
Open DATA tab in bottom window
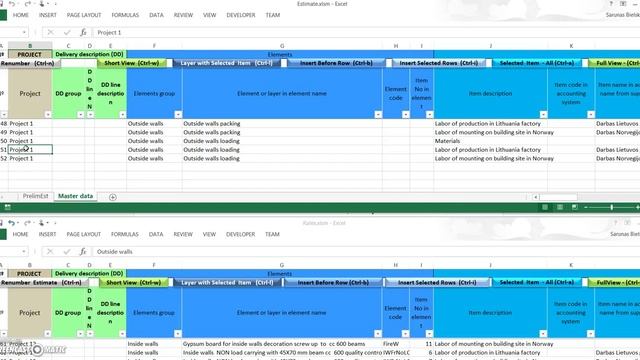[156, 234]
